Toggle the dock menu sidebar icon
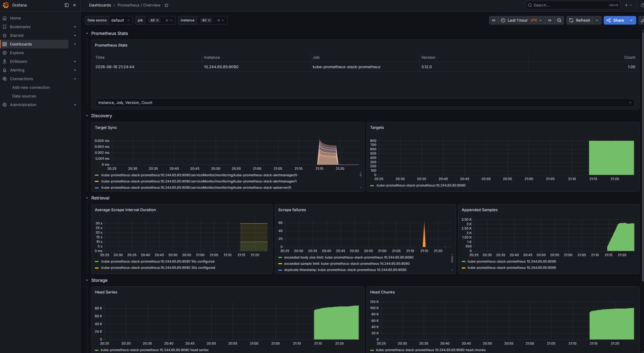 pyautogui.click(x=66, y=5)
